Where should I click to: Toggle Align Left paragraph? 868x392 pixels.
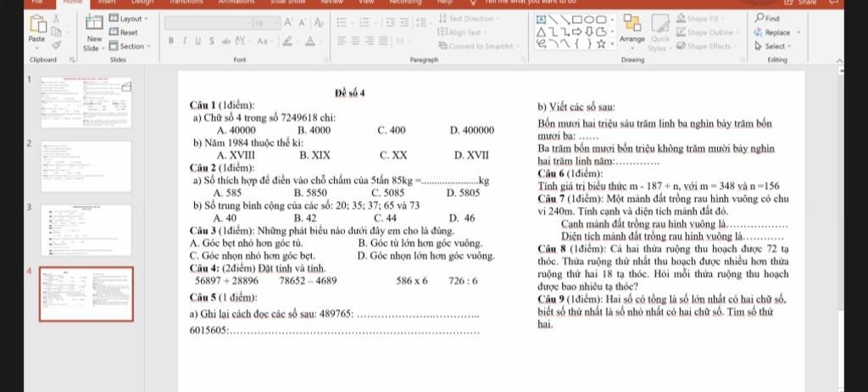(342, 41)
